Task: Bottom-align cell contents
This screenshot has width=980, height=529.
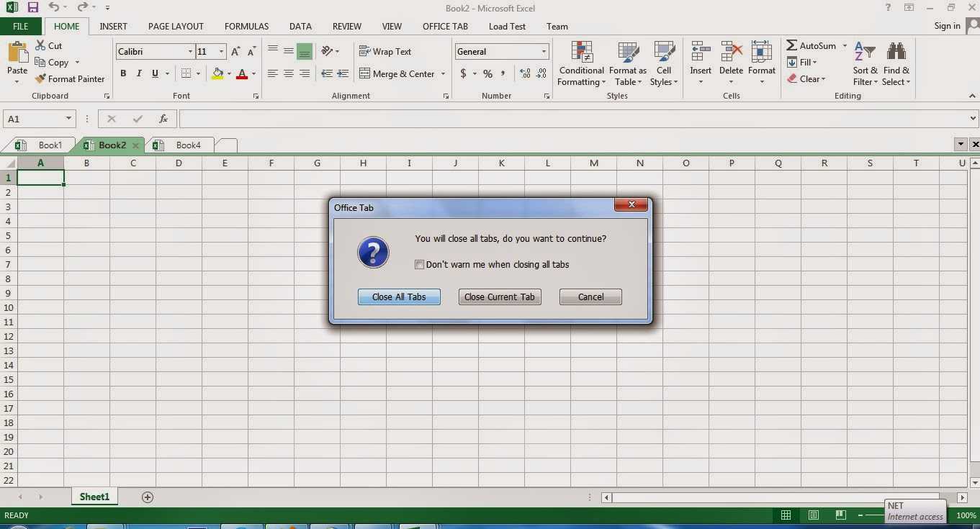Action: pyautogui.click(x=305, y=51)
